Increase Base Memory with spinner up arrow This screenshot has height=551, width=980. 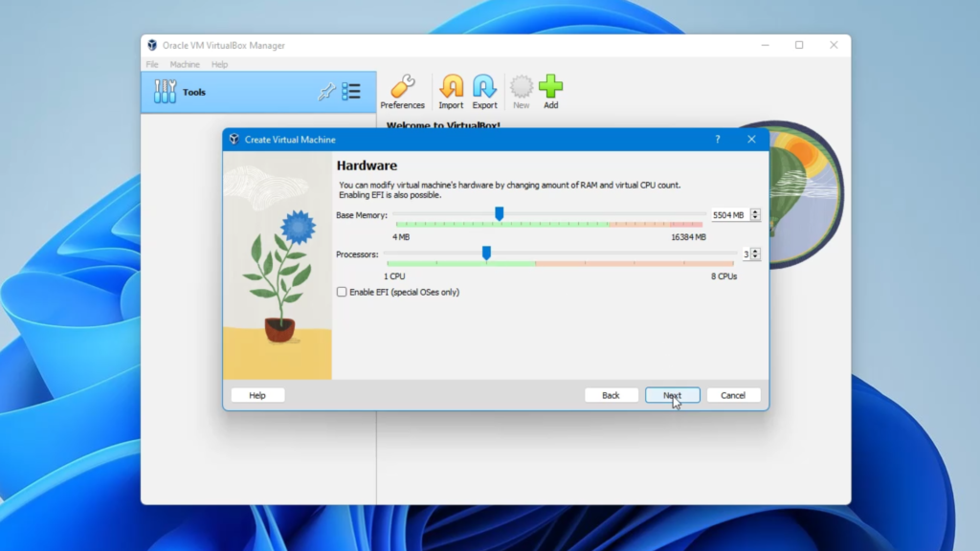pos(755,211)
